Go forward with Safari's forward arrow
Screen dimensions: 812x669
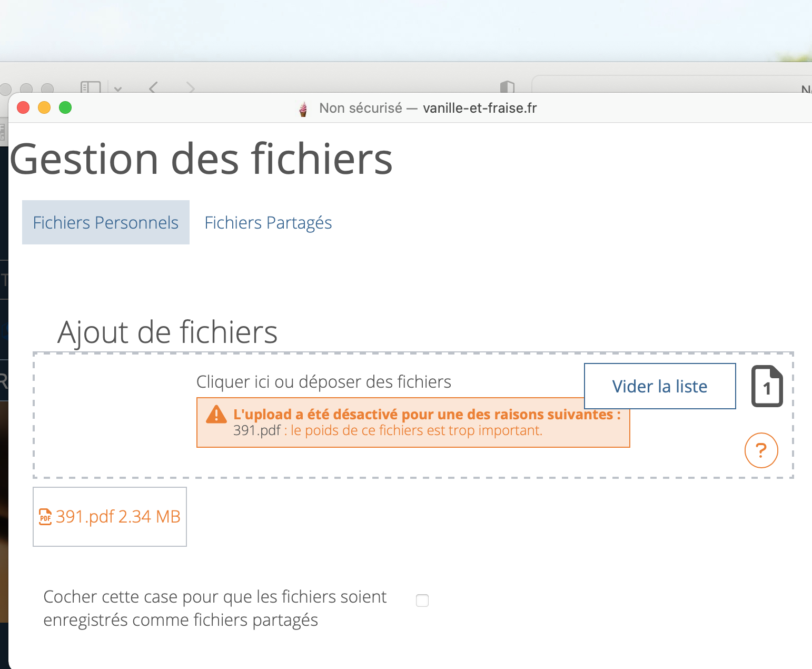point(191,87)
